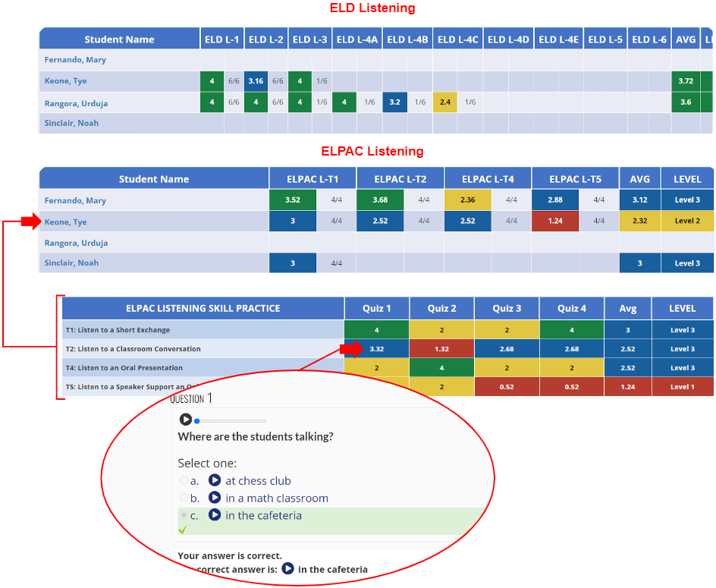Open Fernando, Mary in ELPAC Listening table

pos(75,200)
